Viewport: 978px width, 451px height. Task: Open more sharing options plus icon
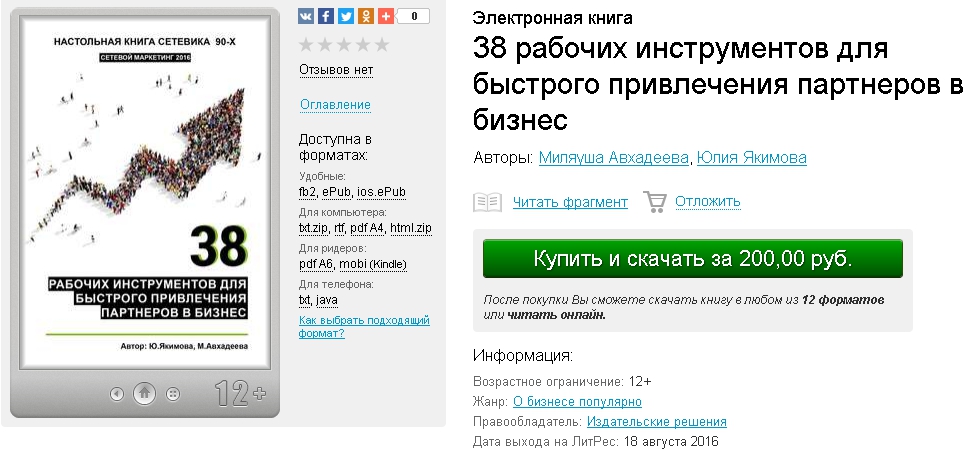[385, 16]
